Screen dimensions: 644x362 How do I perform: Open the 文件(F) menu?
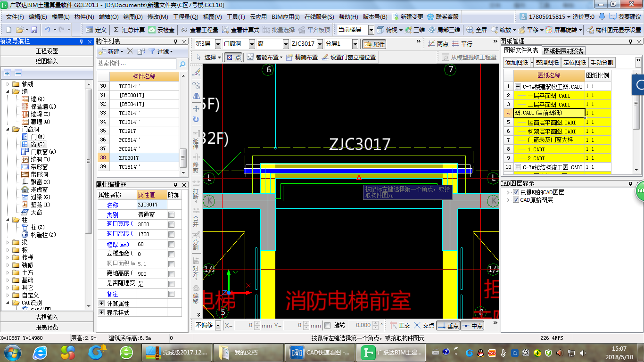[x=15, y=16]
